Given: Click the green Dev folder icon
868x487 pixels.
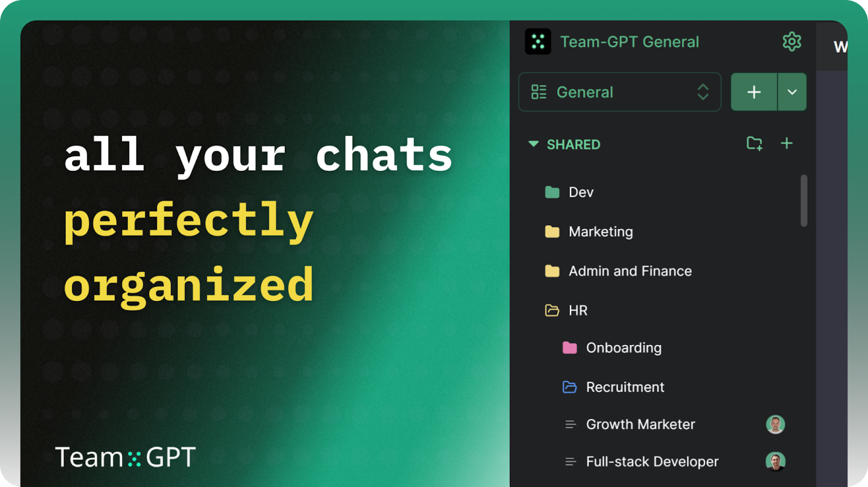Looking at the screenshot, I should (x=552, y=192).
